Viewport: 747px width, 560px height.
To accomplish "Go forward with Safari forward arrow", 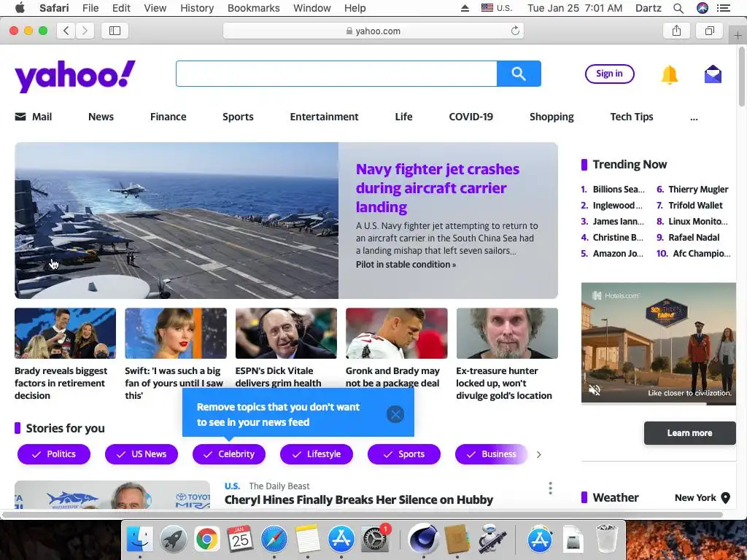I will 85,31.
